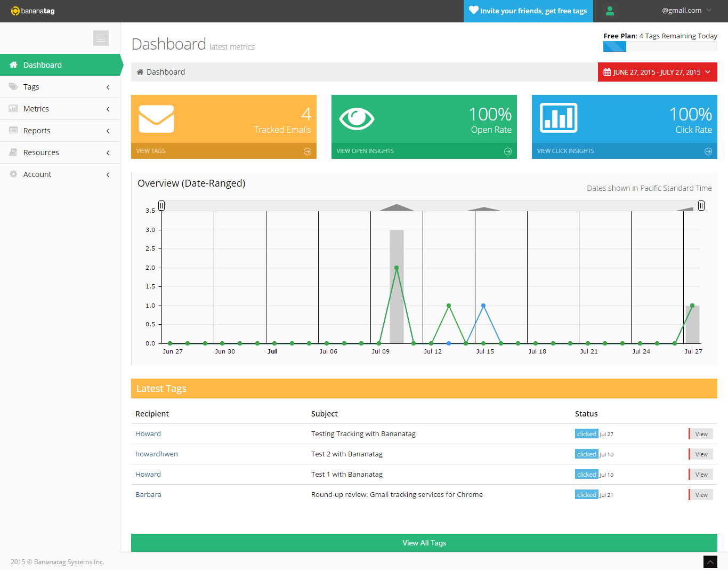Screen dimensions: 728x570
Task: Click the left chart range slider handle
Action: tap(161, 206)
